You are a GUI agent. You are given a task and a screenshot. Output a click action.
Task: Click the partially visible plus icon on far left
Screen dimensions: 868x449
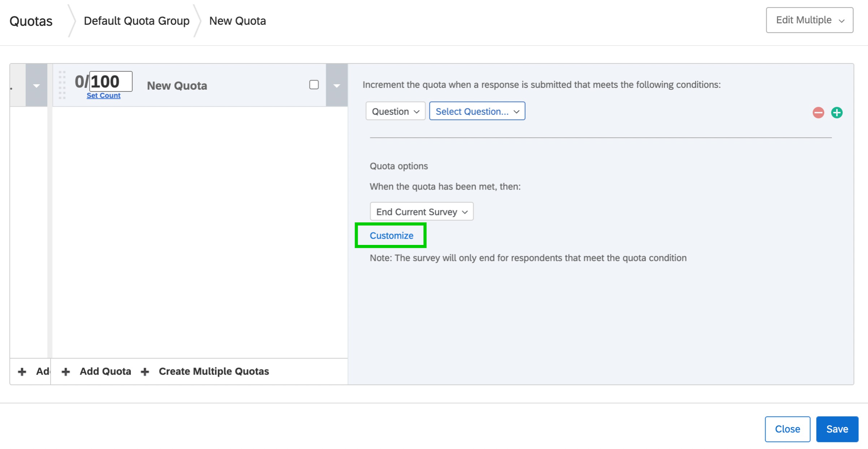[x=22, y=371]
